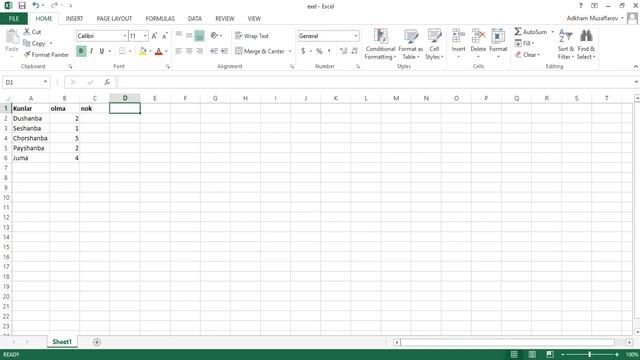This screenshot has height=360, width=640.
Task: Open the number format dropdown
Action: tap(356, 36)
